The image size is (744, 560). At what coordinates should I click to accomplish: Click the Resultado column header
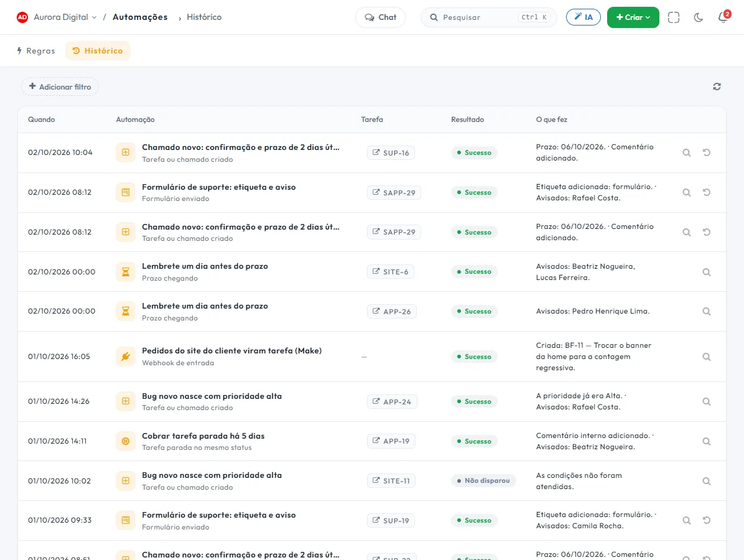click(x=467, y=119)
